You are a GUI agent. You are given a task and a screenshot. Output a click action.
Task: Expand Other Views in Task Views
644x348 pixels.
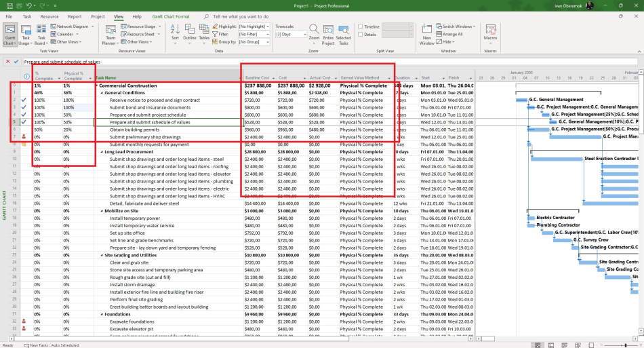tap(66, 42)
